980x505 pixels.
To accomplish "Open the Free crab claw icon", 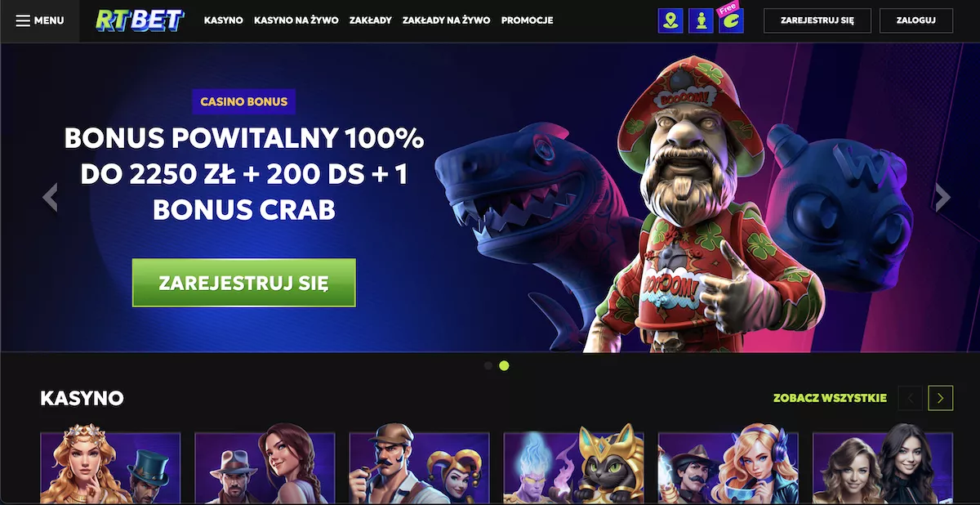I will pos(731,20).
